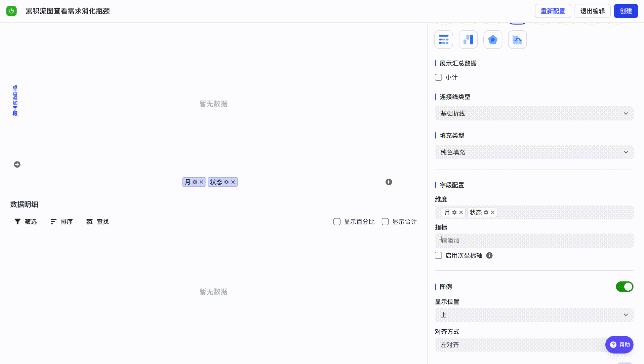Click the 退出编辑 button
Screen dimensions: 644x364
coord(593,11)
